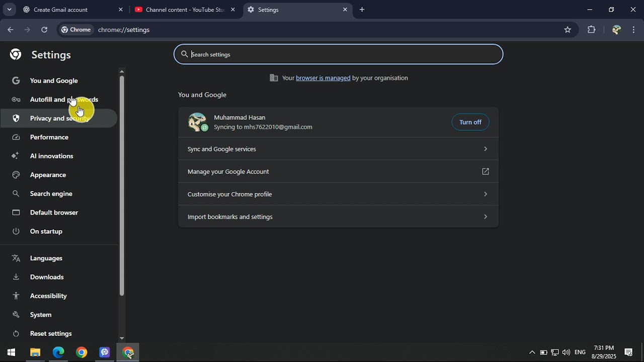This screenshot has width=644, height=362.
Task: Expand Sync and Google services
Action: 338,149
